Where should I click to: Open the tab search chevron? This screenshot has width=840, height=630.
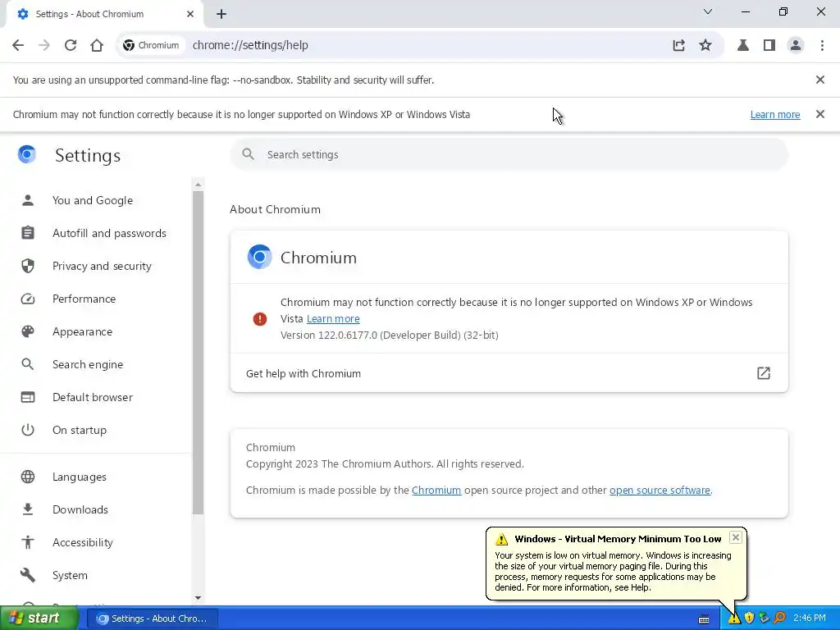pyautogui.click(x=708, y=11)
